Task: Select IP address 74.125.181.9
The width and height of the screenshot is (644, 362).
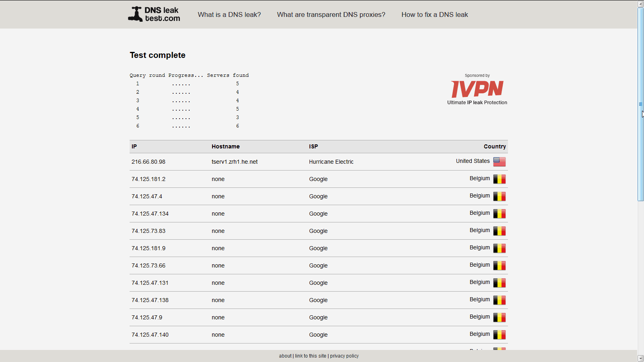Action: coord(149,248)
